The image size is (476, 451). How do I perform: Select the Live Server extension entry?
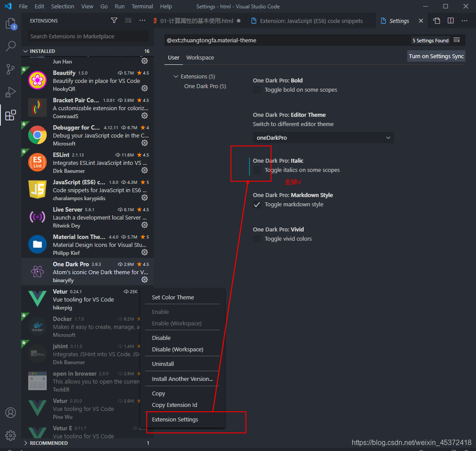pyautogui.click(x=87, y=217)
